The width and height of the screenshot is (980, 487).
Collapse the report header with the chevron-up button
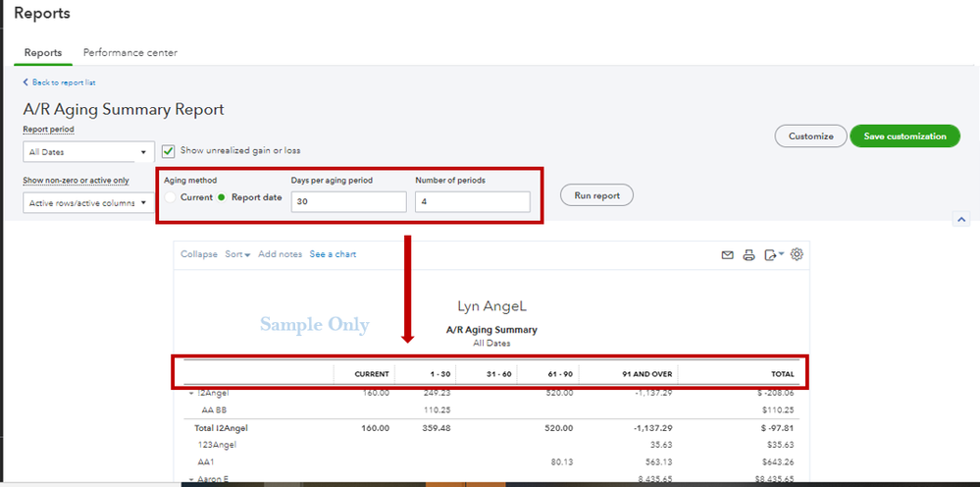960,219
